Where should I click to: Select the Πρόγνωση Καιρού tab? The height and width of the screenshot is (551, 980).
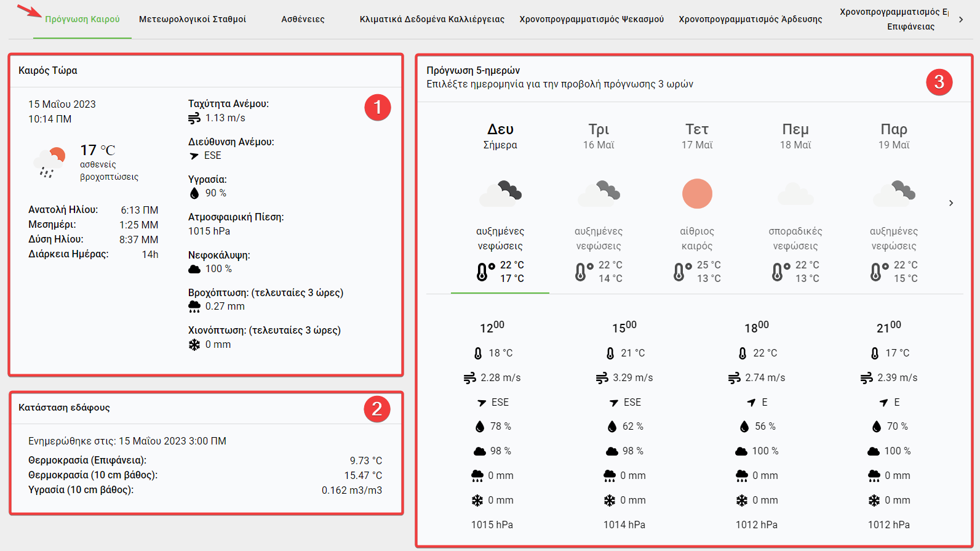click(x=82, y=19)
